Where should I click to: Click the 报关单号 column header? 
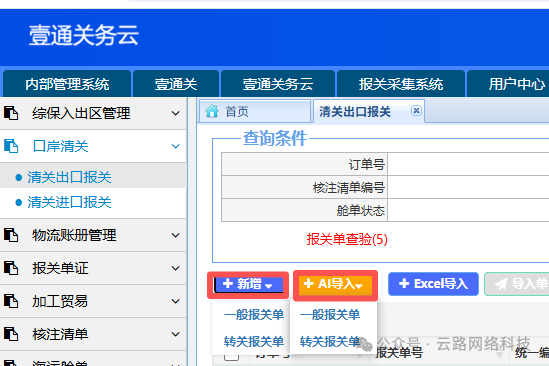[399, 353]
